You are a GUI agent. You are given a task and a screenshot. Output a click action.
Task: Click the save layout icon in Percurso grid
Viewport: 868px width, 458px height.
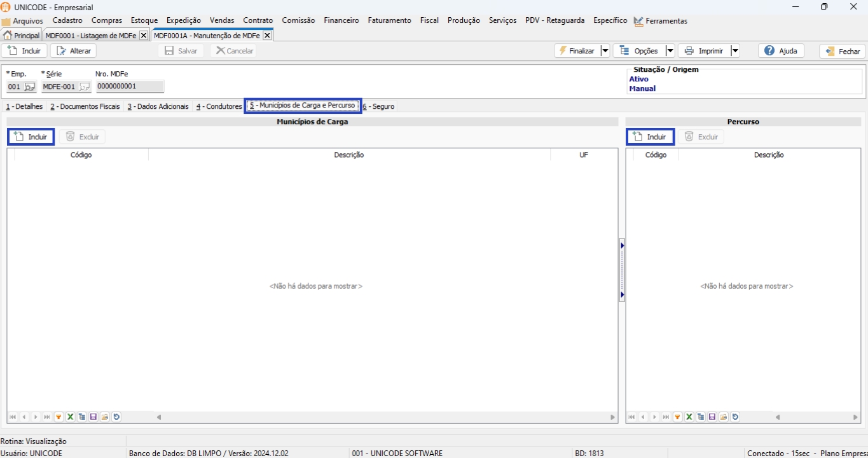(712, 417)
